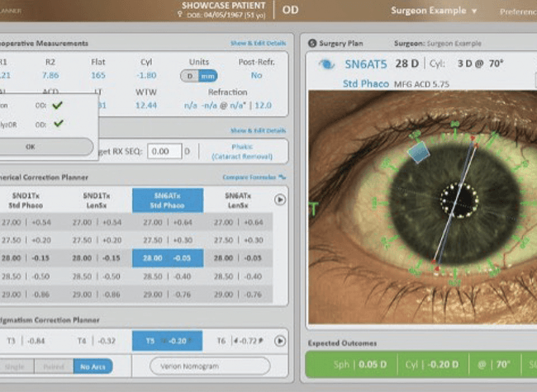Click Show & Edit Details for measurements
Viewport: 537px width, 392px height.
[259, 42]
